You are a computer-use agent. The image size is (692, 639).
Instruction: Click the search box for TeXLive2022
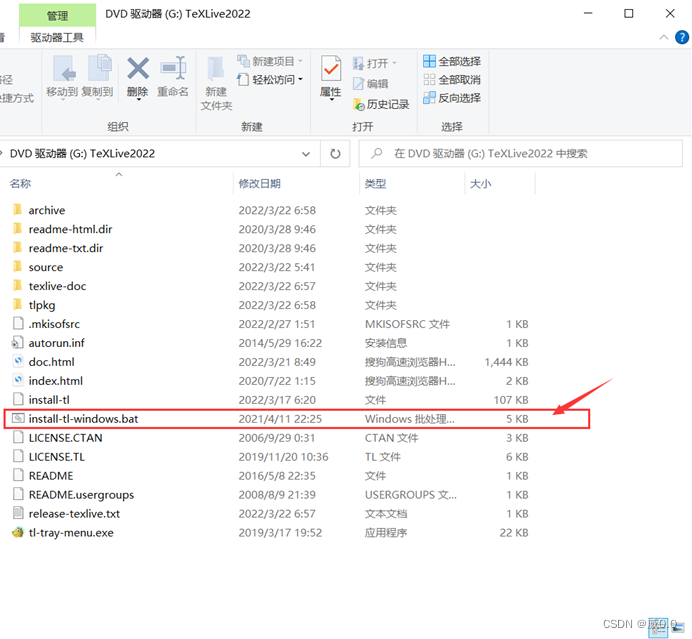[x=521, y=154]
